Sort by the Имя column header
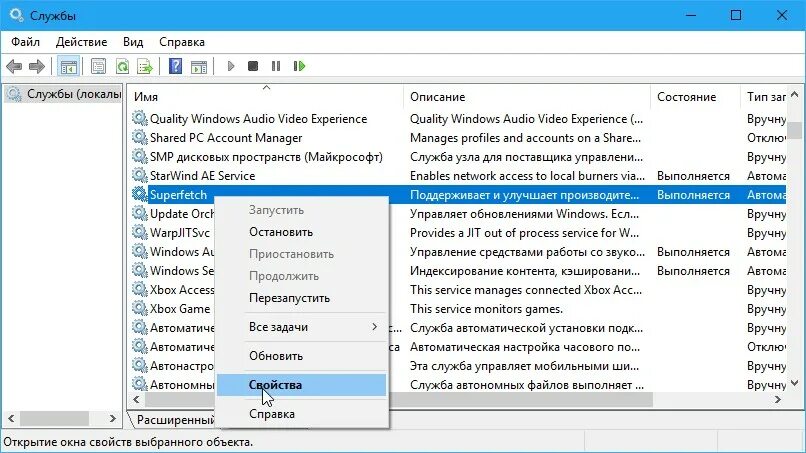 (x=266, y=97)
